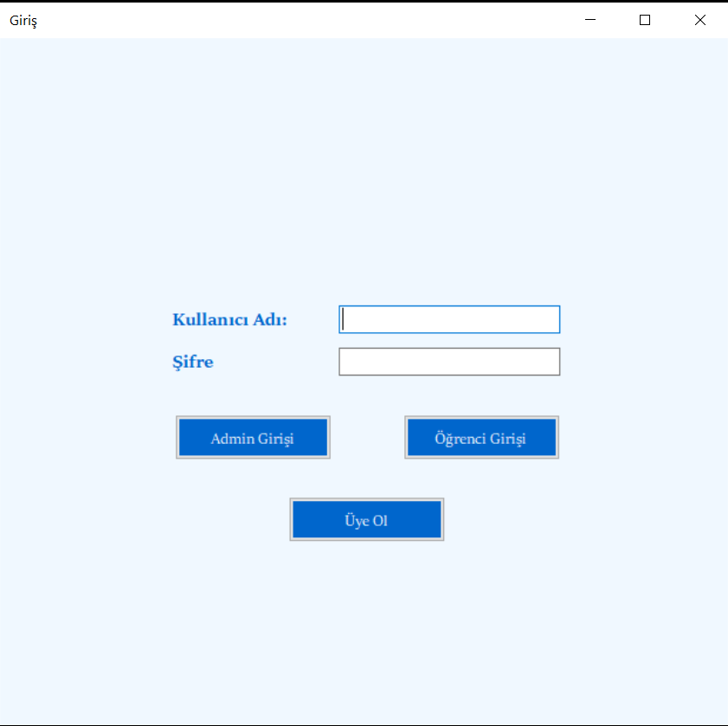Click between the two login buttons
The height and width of the screenshot is (726, 728).
pyautogui.click(x=367, y=437)
